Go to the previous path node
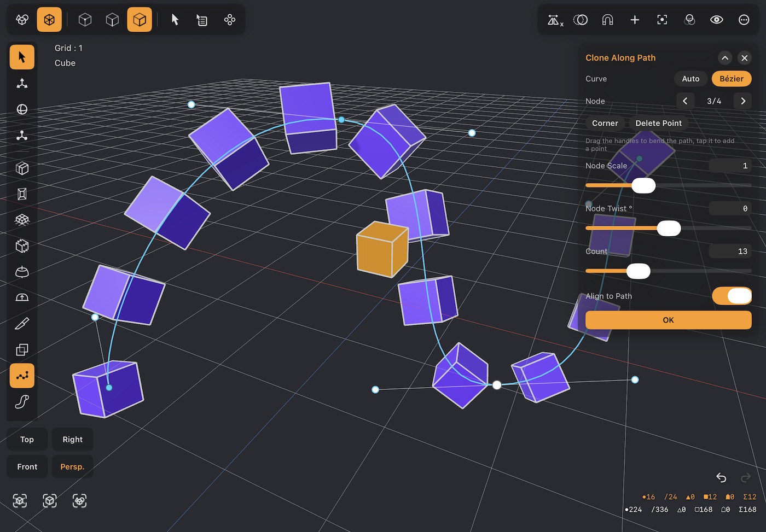This screenshot has height=532, width=766. tap(685, 101)
